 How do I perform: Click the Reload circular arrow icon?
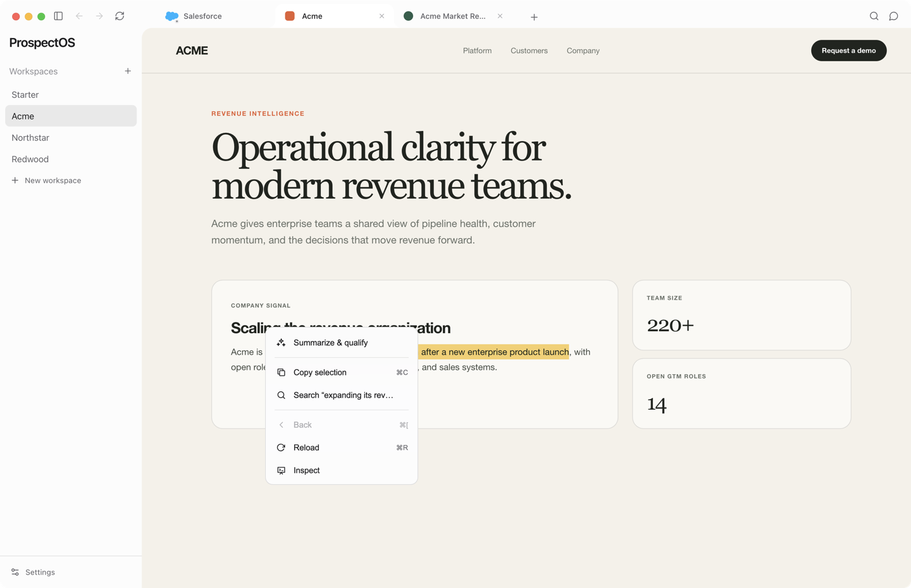(281, 448)
